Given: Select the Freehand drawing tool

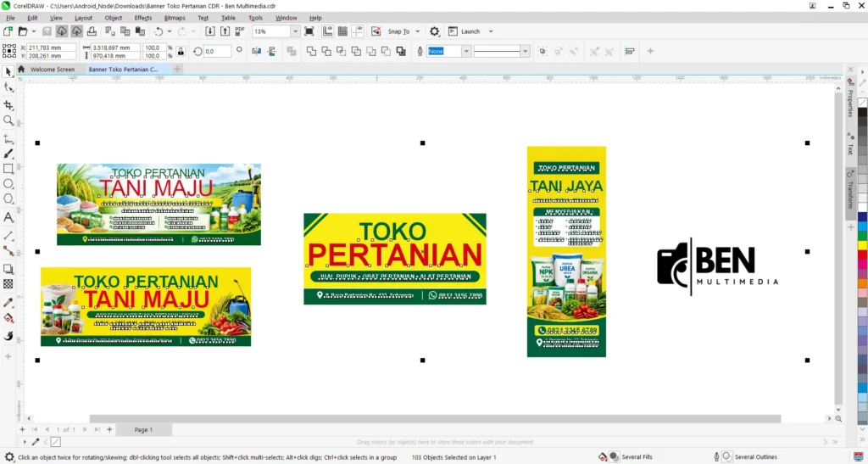Looking at the screenshot, I should click(8, 138).
